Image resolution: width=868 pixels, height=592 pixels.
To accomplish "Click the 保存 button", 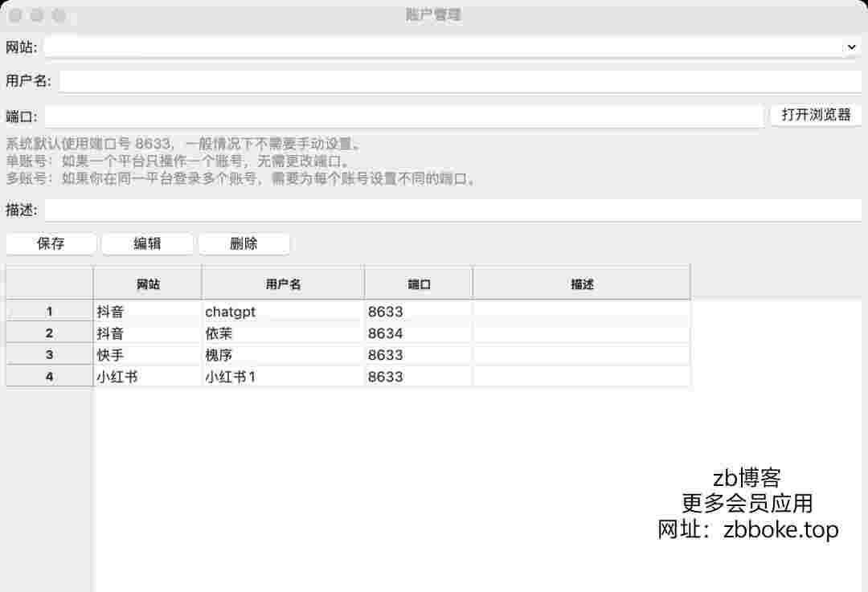I will tap(51, 243).
